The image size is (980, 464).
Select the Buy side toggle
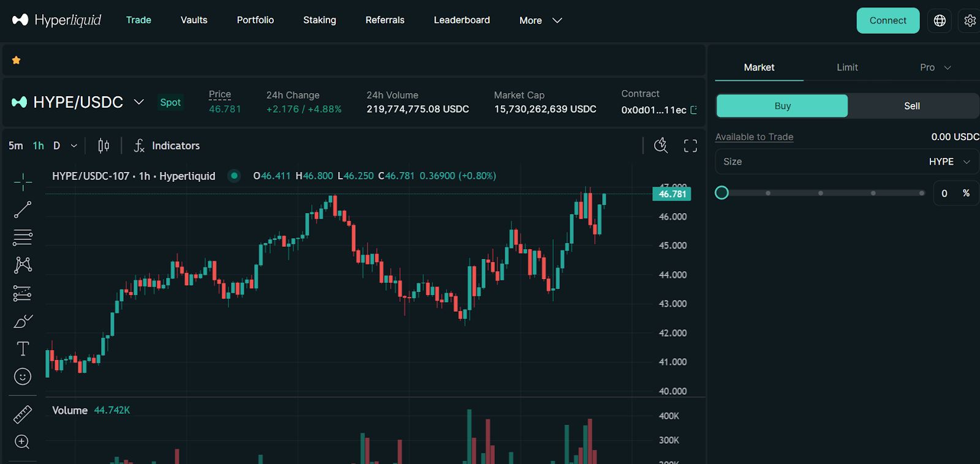point(782,106)
